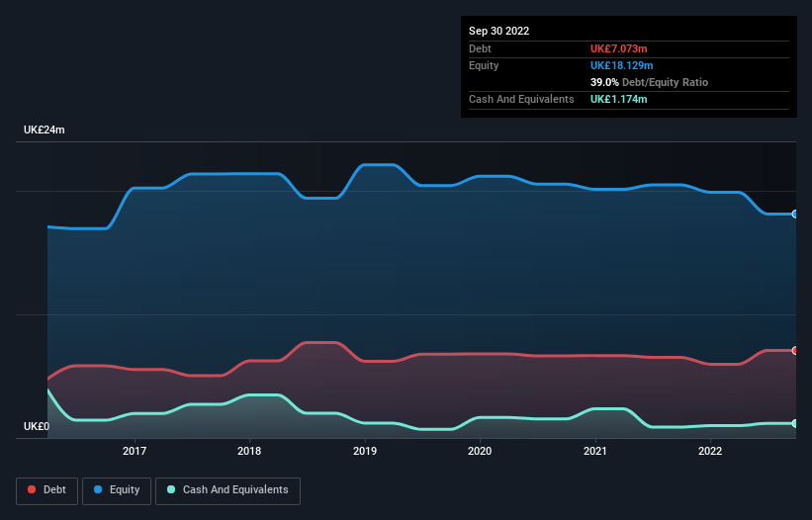The height and width of the screenshot is (520, 812).
Task: Toggle the Debt series legend button
Action: [x=46, y=490]
